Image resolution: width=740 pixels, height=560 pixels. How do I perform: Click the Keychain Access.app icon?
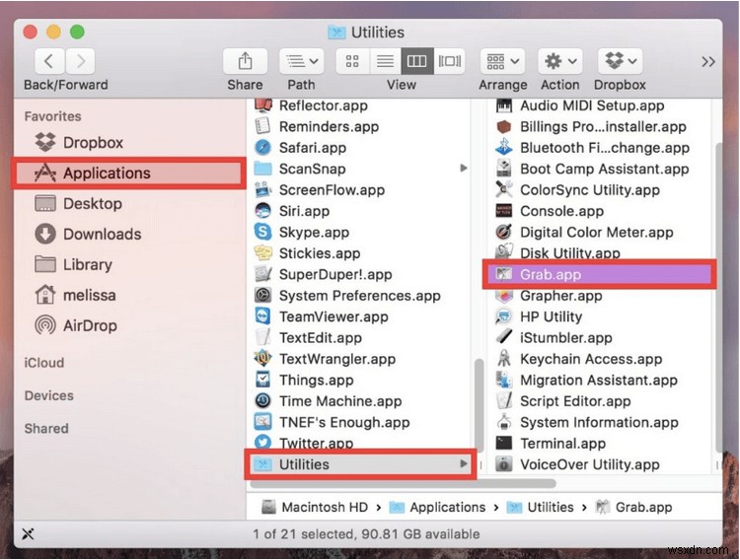[503, 359]
